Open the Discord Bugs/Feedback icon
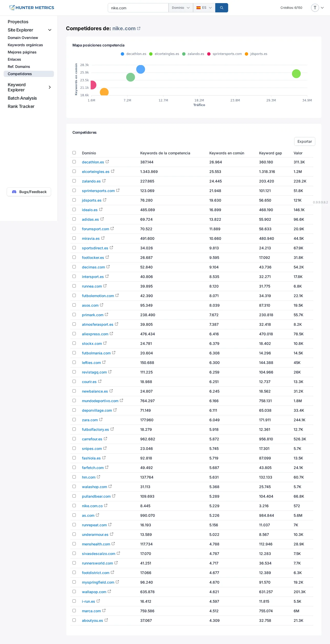330x644 pixels. coord(14,192)
